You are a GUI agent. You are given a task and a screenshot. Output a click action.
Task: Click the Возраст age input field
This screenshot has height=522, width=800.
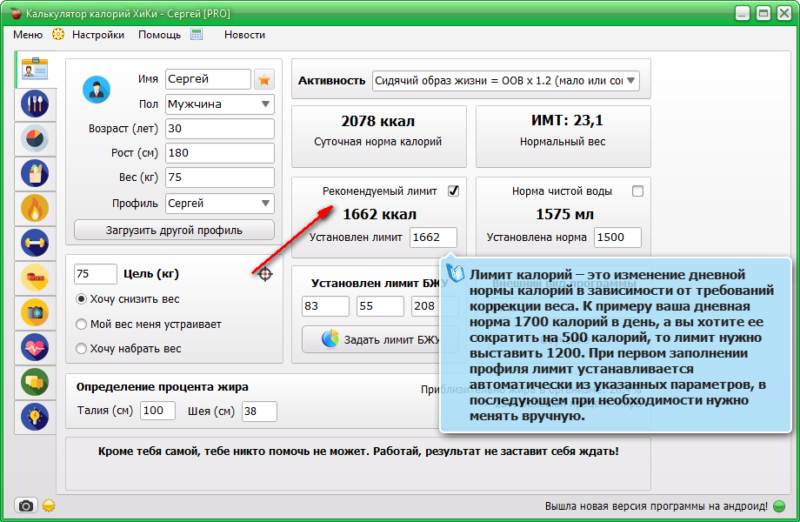point(219,129)
